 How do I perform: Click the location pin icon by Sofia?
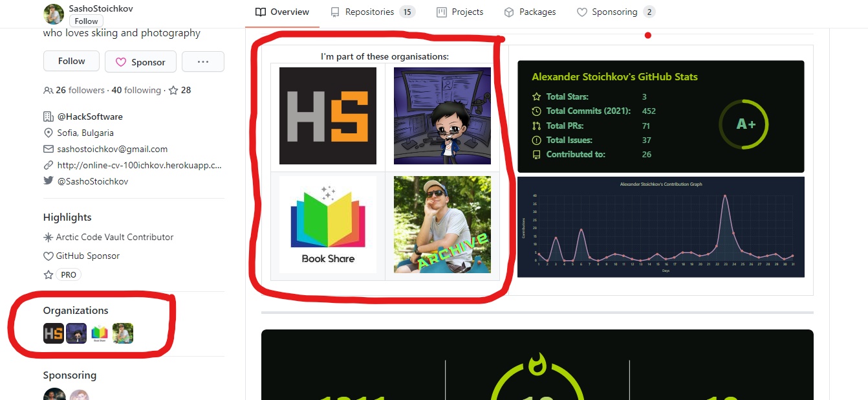coord(49,133)
